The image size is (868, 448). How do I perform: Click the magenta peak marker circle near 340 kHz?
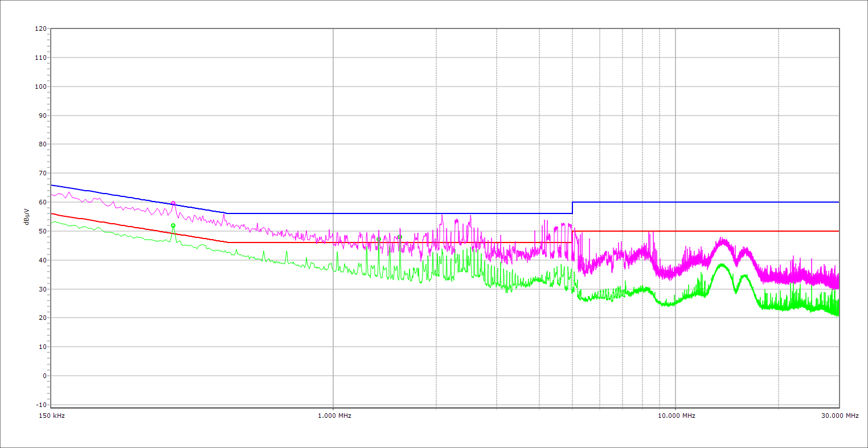coord(173,203)
